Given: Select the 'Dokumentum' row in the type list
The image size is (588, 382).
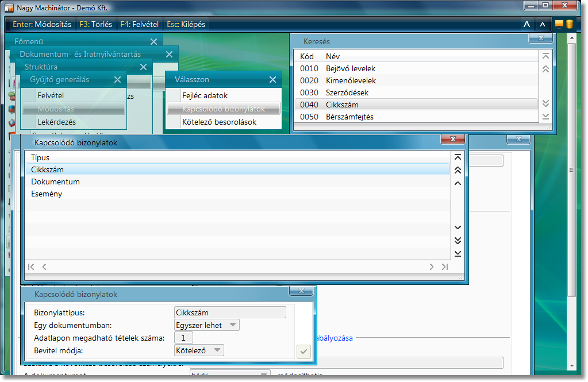Looking at the screenshot, I should pyautogui.click(x=56, y=182).
